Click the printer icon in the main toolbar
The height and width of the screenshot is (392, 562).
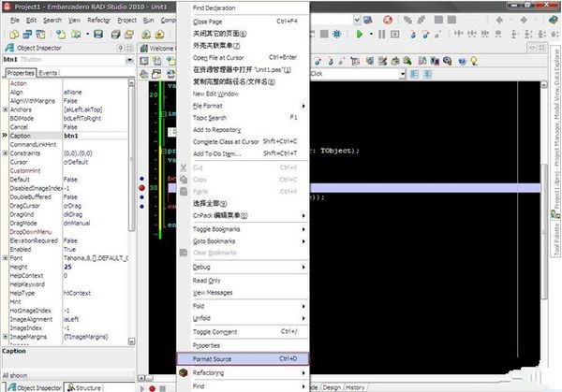[x=115, y=35]
